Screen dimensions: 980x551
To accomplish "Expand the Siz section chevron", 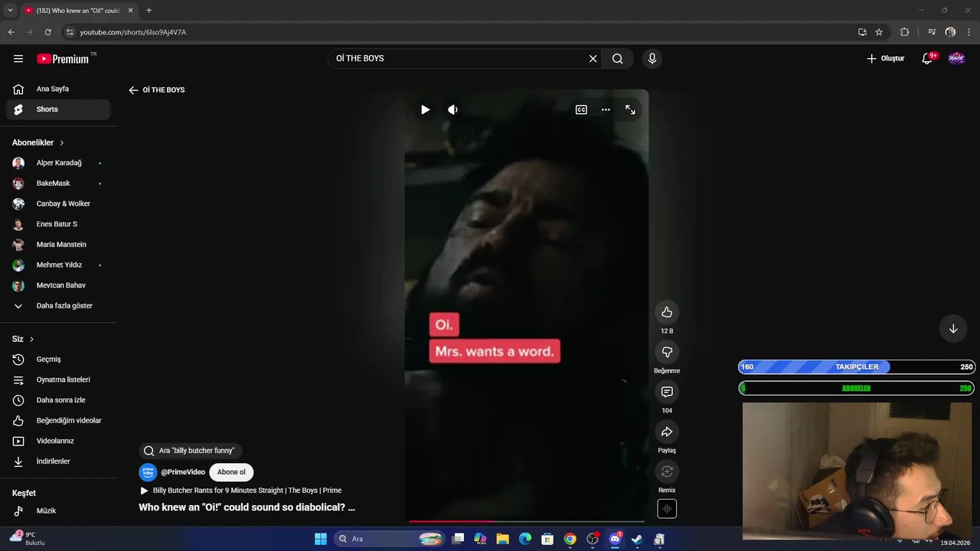I will tap(31, 339).
